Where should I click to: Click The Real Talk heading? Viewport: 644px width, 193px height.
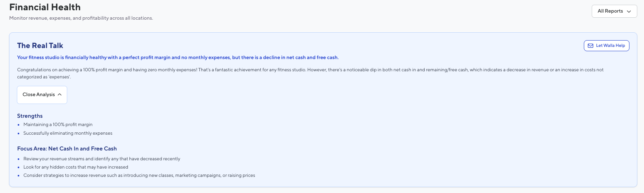point(40,46)
